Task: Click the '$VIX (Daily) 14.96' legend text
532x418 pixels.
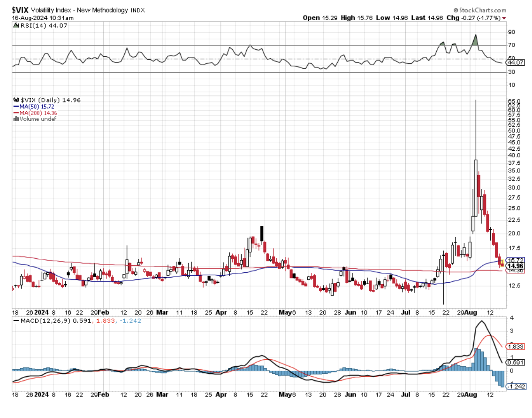Action: [x=51, y=100]
